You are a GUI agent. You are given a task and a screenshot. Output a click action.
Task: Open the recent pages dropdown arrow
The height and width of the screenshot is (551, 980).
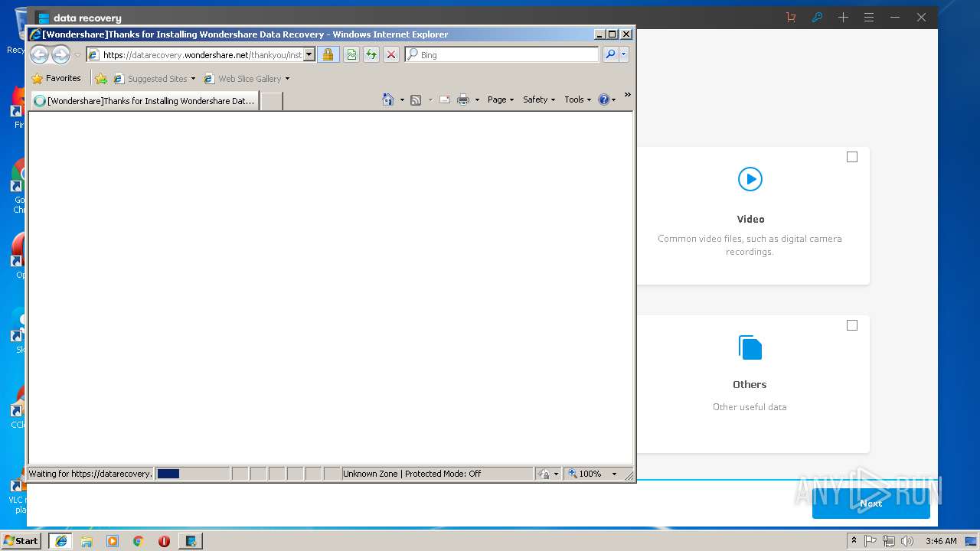tap(77, 55)
